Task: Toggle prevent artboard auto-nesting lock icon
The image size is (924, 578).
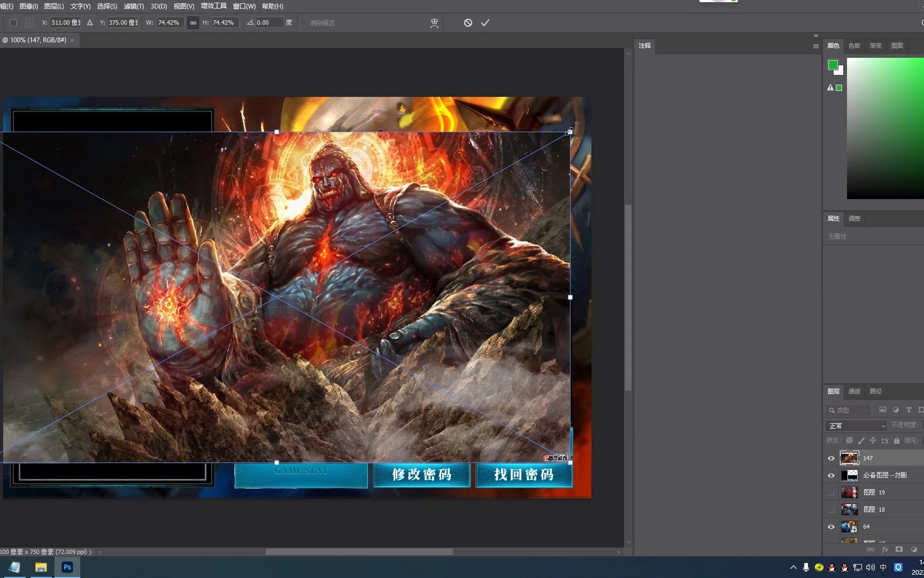Action: point(884,440)
